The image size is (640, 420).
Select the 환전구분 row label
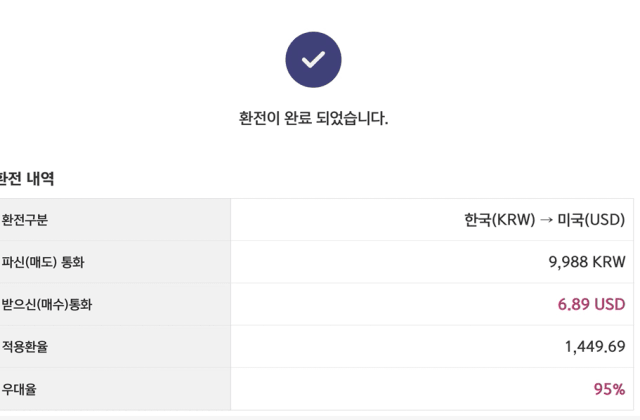point(24,220)
